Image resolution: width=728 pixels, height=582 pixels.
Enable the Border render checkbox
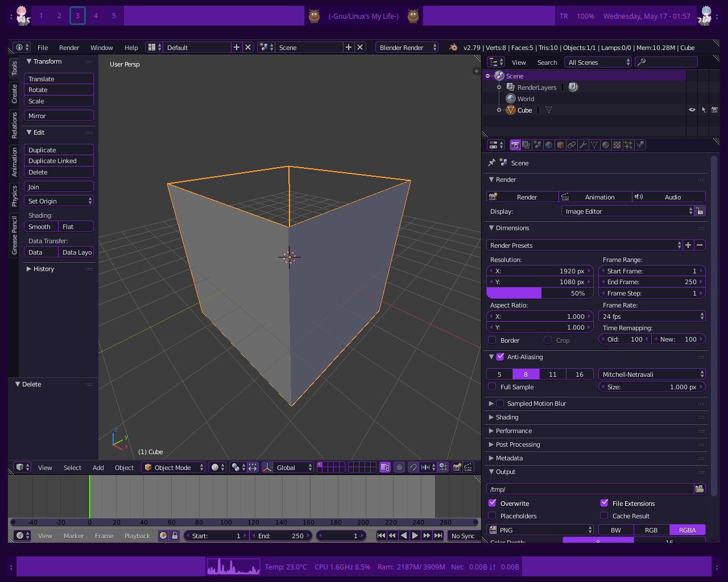pos(491,340)
